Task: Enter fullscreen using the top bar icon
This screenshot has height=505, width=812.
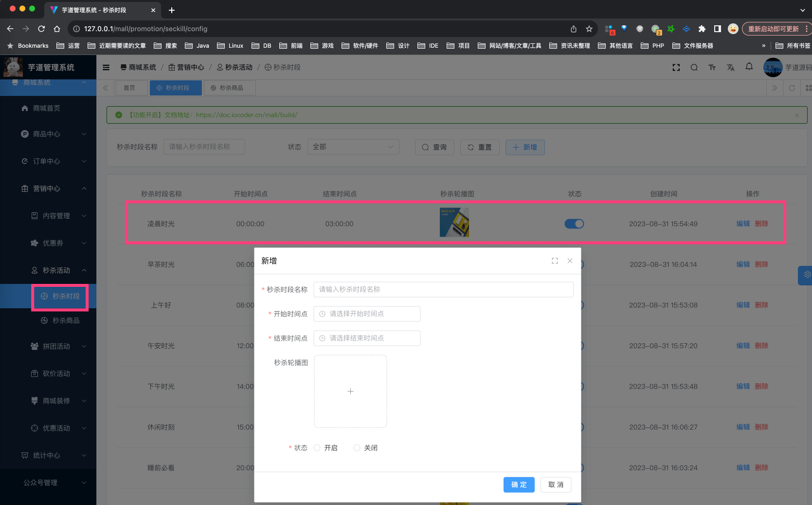Action: pyautogui.click(x=676, y=67)
